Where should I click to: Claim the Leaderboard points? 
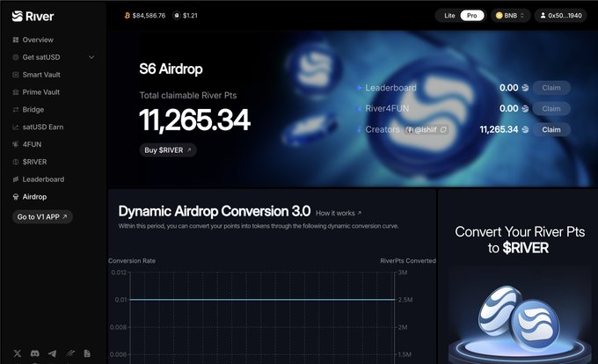pos(551,88)
